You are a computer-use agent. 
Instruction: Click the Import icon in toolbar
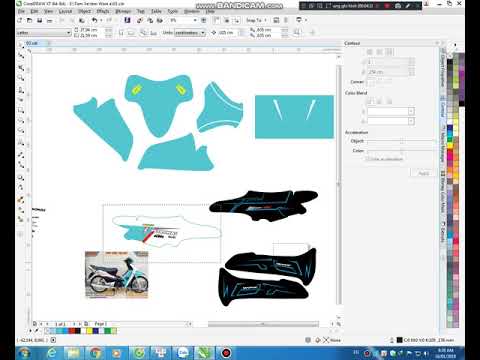click(x=140, y=20)
